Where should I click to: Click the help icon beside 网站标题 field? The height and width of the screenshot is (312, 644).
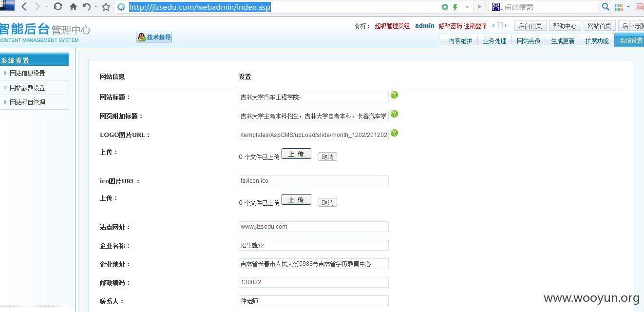(x=395, y=95)
